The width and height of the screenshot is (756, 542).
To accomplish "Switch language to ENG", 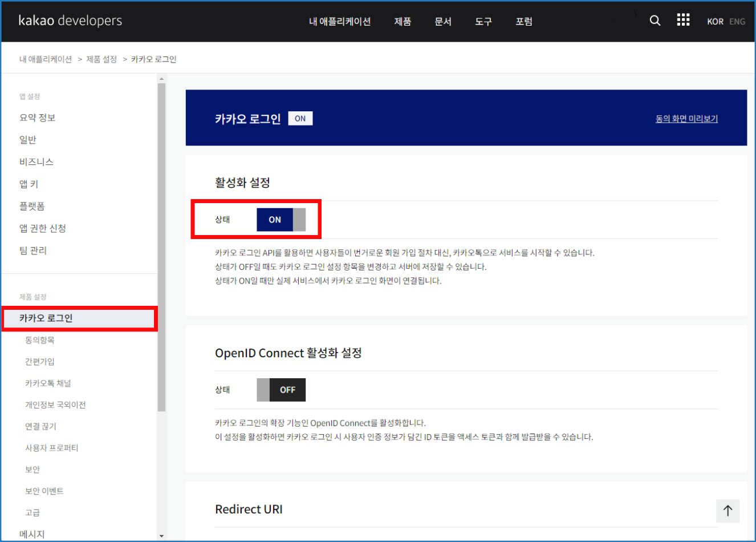I will 737,22.
